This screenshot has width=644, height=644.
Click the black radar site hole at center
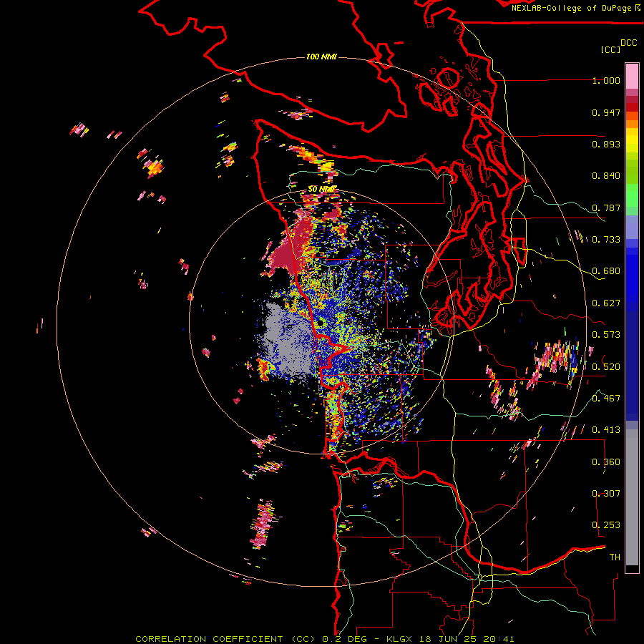click(320, 324)
